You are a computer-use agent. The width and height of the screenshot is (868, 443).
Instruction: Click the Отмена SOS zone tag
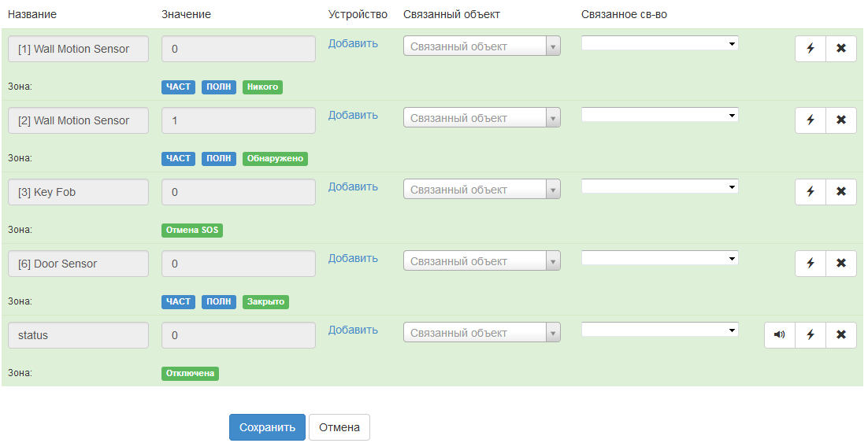pyautogui.click(x=193, y=230)
